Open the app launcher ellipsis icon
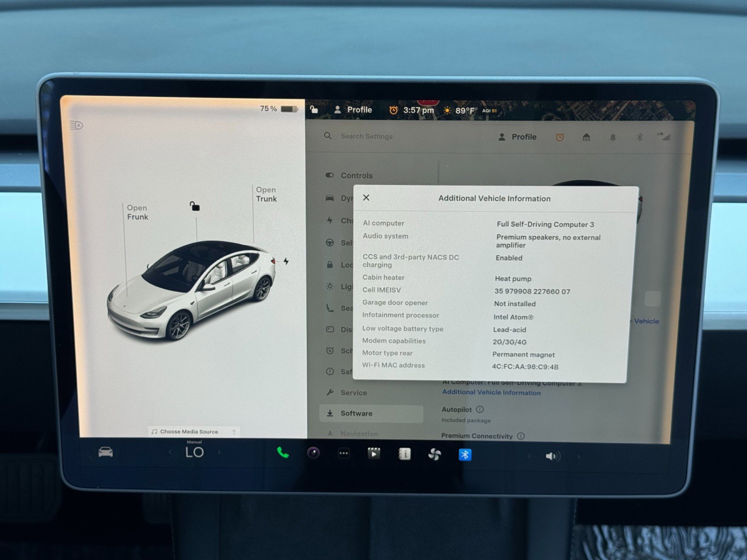Screen dimensions: 747x560 343,453
